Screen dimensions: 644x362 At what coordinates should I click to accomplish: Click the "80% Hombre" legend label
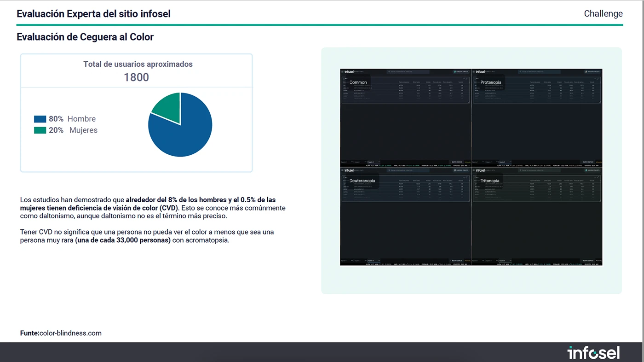click(72, 119)
